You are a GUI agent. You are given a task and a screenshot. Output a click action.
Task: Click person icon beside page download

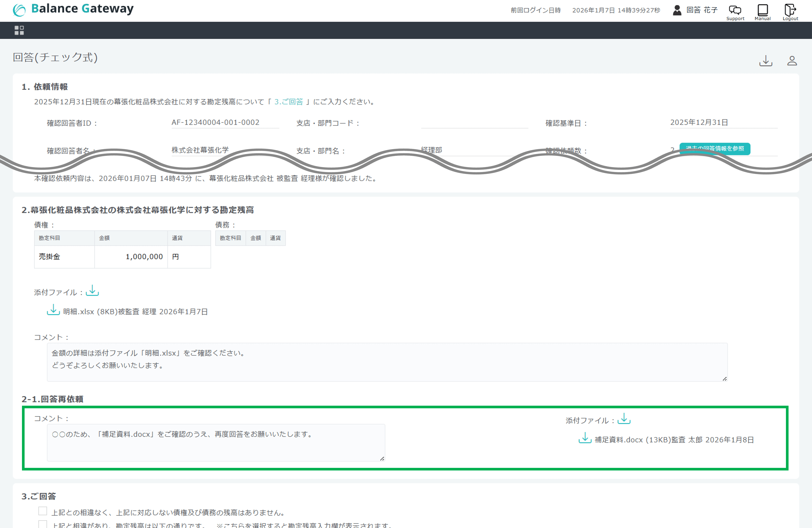[x=792, y=61]
